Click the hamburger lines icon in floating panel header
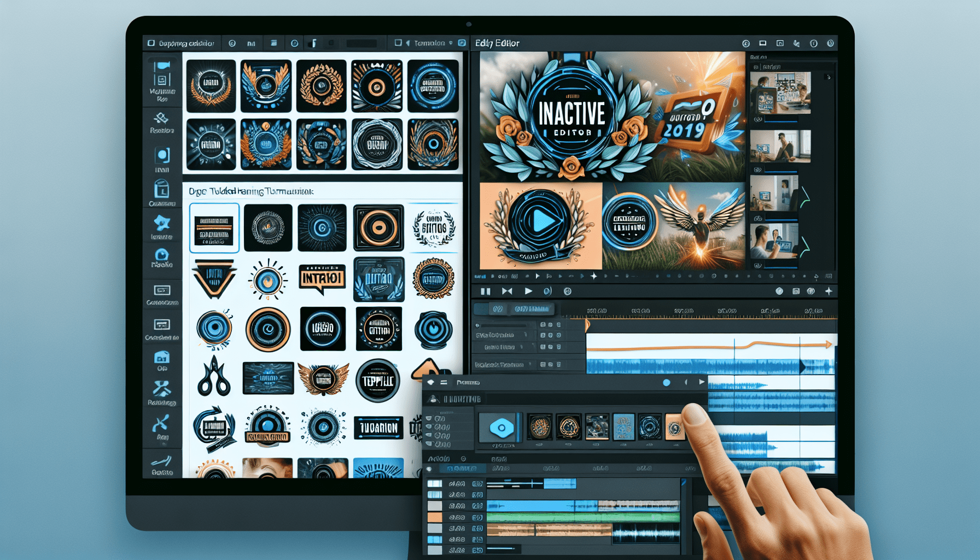 click(444, 382)
